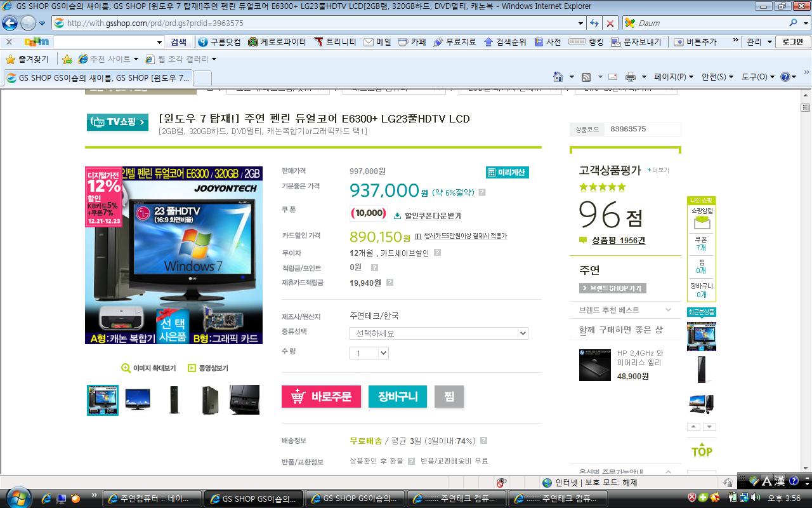Click the TV쇼핑 badge button

pos(117,122)
